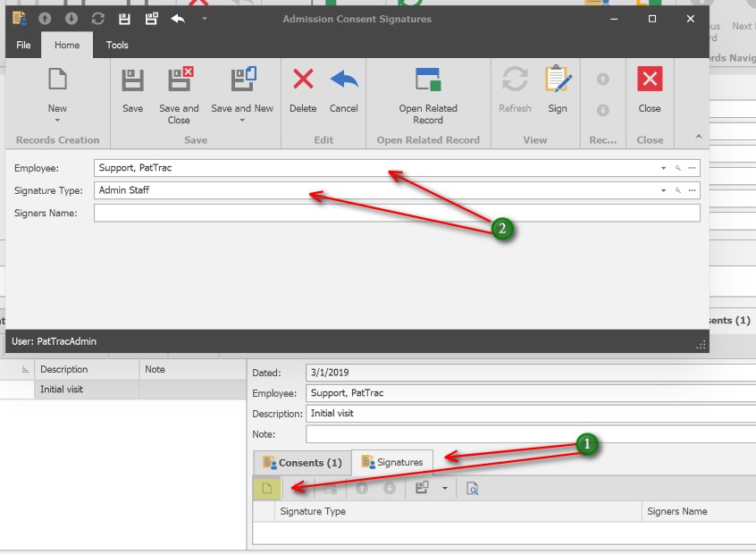Image resolution: width=756 pixels, height=554 pixels.
Task: Open the File menu tab
Action: (23, 45)
